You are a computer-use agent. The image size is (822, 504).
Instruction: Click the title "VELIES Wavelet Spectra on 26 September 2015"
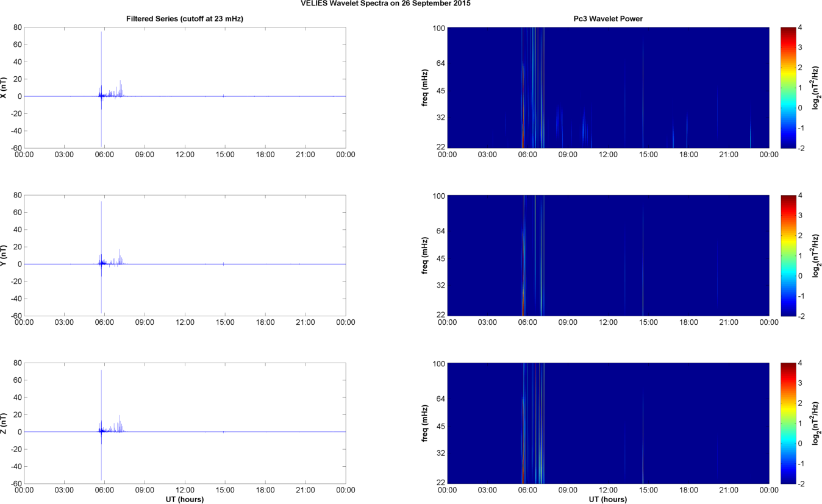pyautogui.click(x=386, y=4)
